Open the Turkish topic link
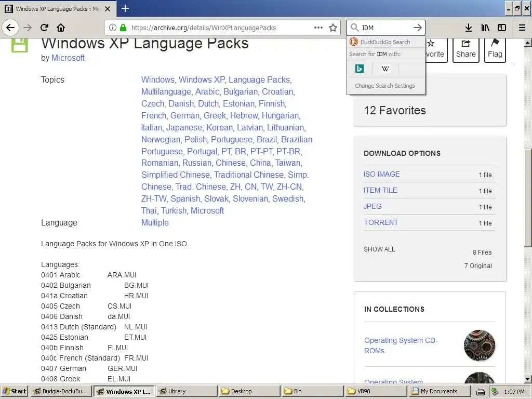 pyautogui.click(x=174, y=211)
